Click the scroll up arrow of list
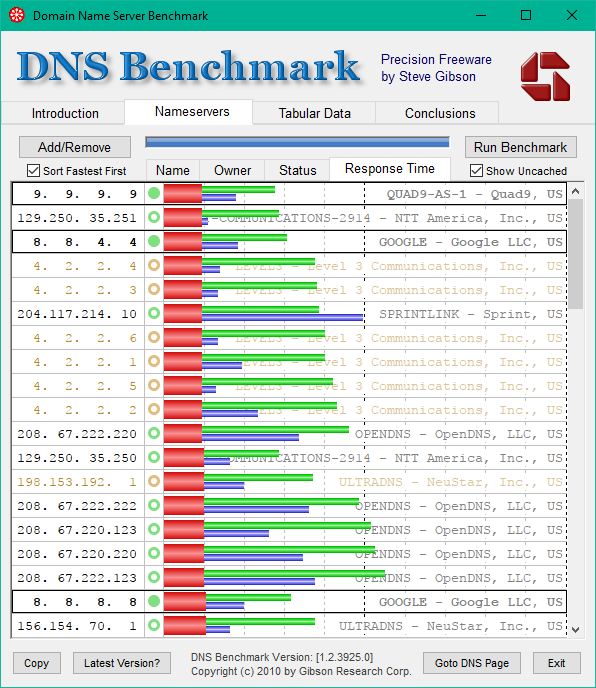 click(x=576, y=191)
